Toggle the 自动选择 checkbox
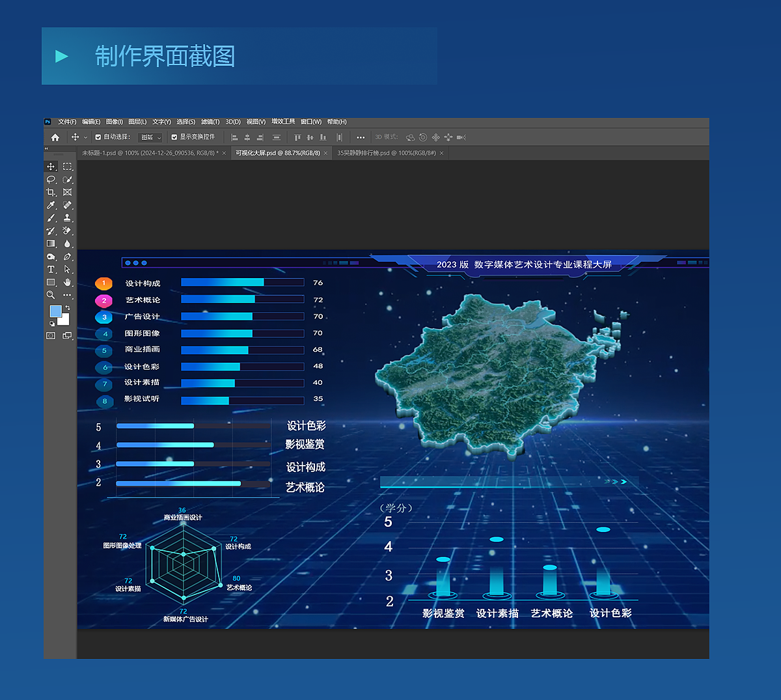 point(98,137)
